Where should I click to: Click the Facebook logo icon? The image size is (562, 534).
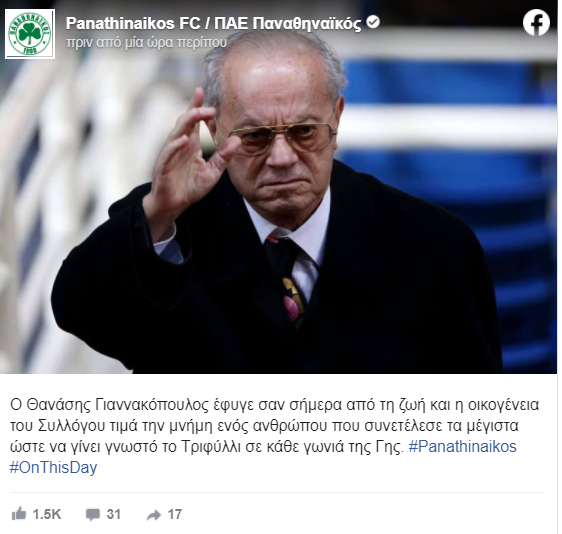[536, 23]
